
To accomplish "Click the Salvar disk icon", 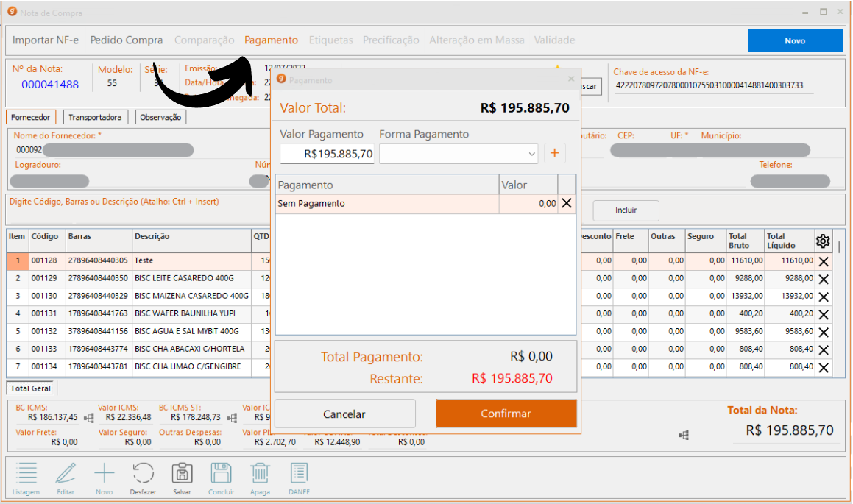I will 182,473.
